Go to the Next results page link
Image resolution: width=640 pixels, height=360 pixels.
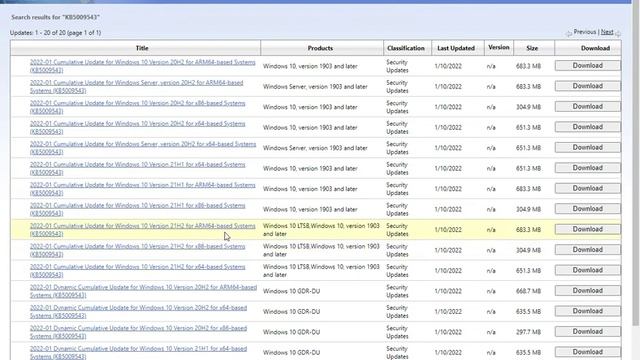607,32
